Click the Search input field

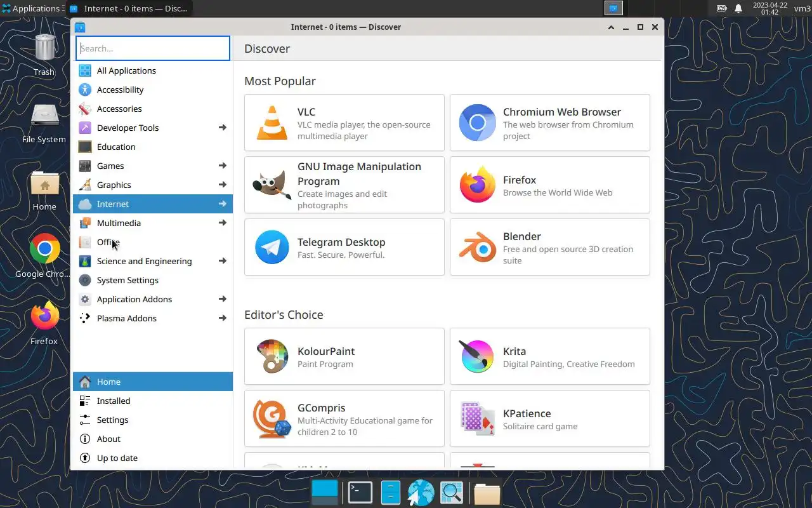point(153,48)
